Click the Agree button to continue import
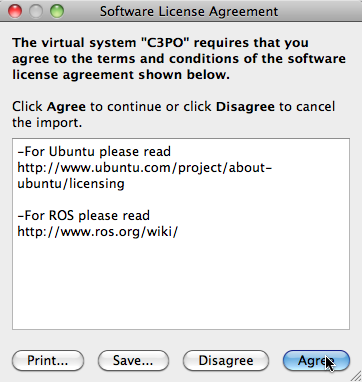The width and height of the screenshot is (362, 382). (x=316, y=360)
